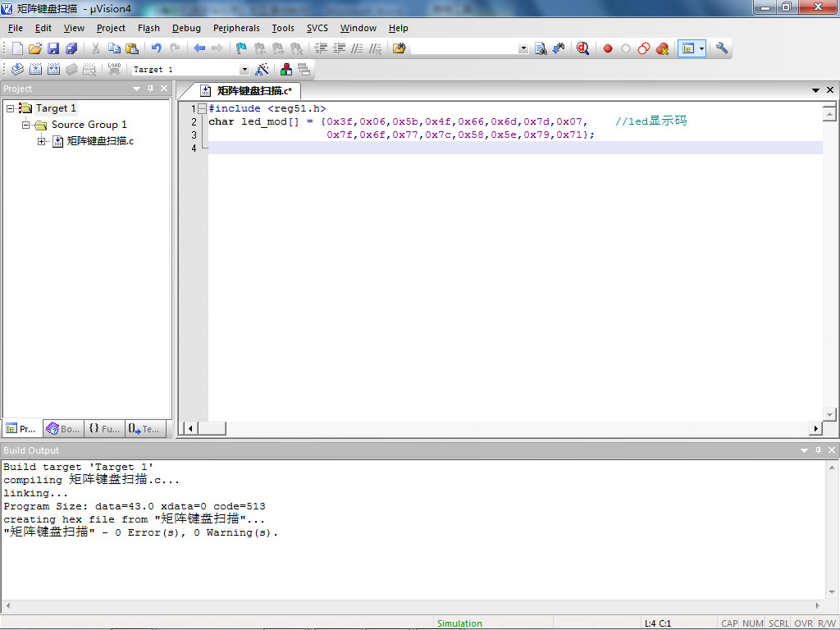Close the Project panel
840x630 pixels.
pyautogui.click(x=164, y=89)
